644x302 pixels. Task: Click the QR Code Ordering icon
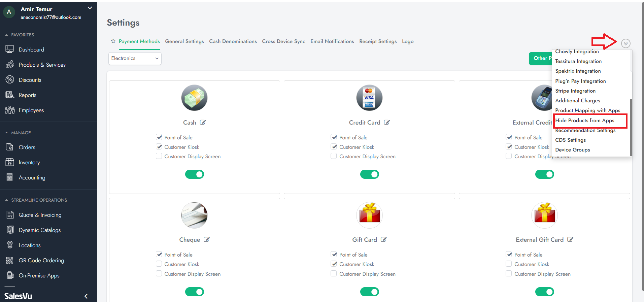(10, 260)
